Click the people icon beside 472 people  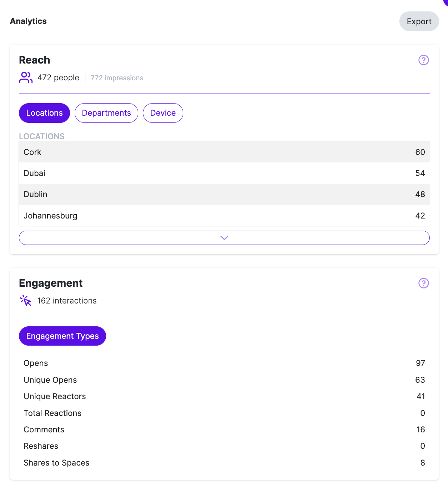coord(26,77)
